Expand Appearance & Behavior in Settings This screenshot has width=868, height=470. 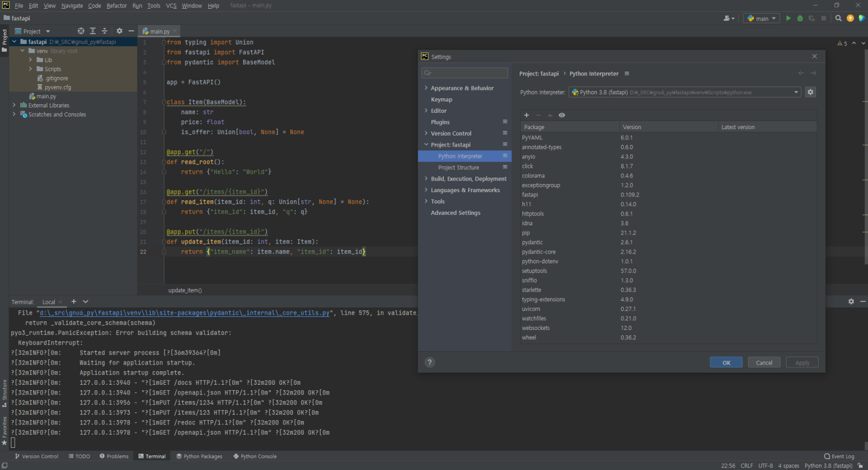tap(426, 88)
